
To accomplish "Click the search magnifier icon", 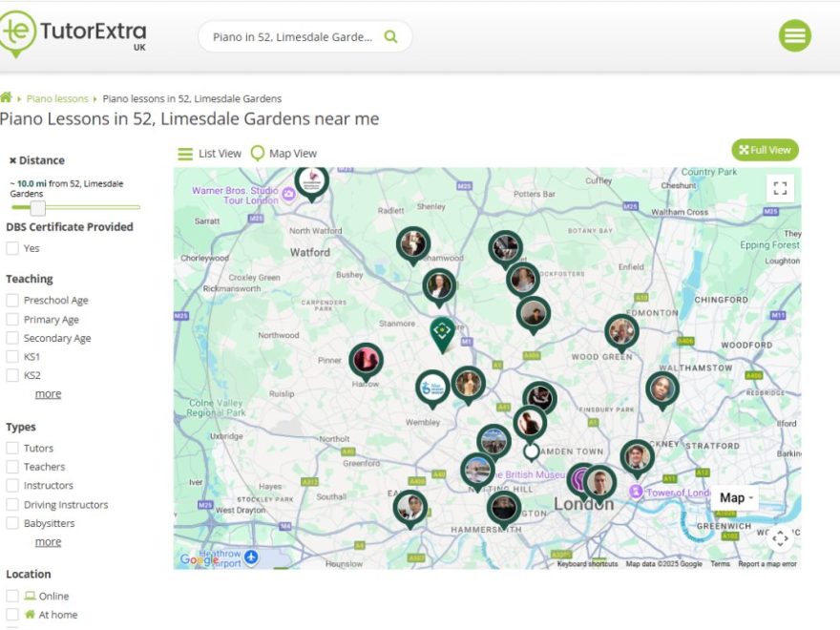I will 390,37.
